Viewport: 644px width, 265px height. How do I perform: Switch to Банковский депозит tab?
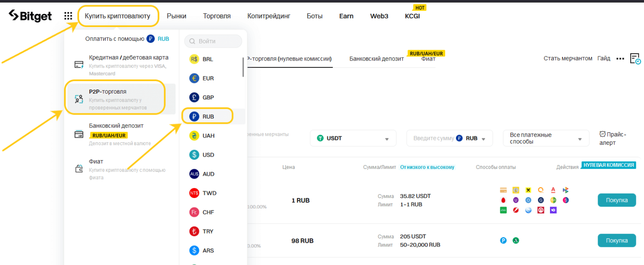click(x=377, y=59)
